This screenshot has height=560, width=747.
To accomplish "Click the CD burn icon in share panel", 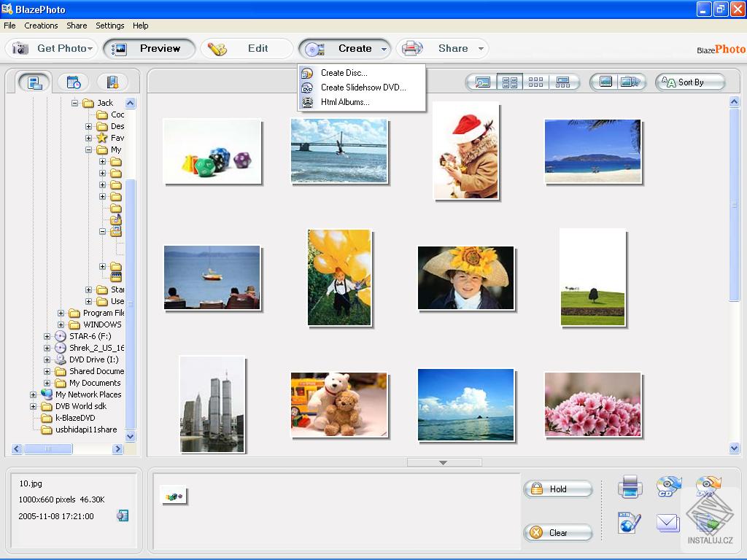I will pos(668,486).
